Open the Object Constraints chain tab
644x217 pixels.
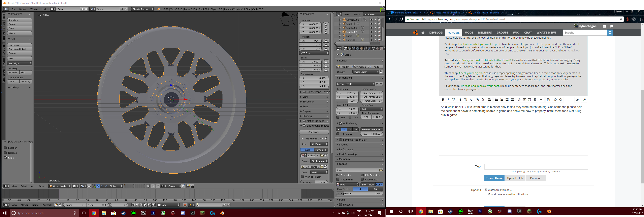(x=365, y=48)
